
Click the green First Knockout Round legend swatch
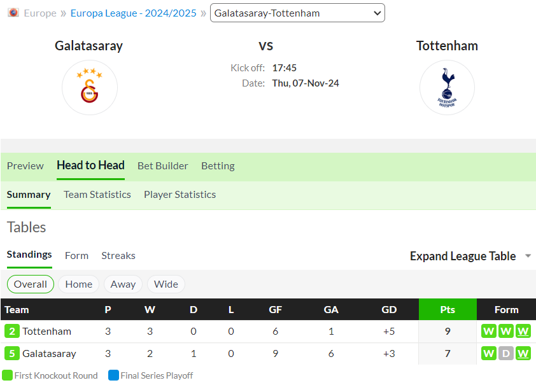[x=7, y=375]
